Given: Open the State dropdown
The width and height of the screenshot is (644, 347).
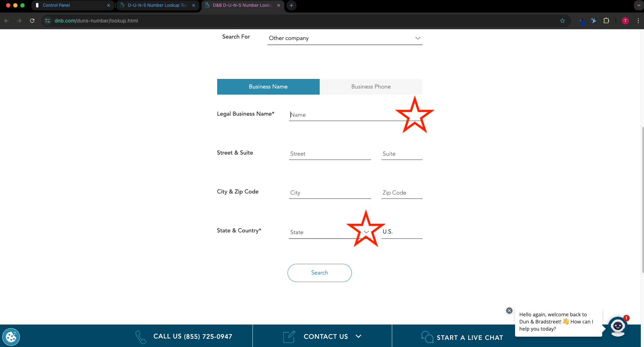Looking at the screenshot, I should [x=329, y=232].
